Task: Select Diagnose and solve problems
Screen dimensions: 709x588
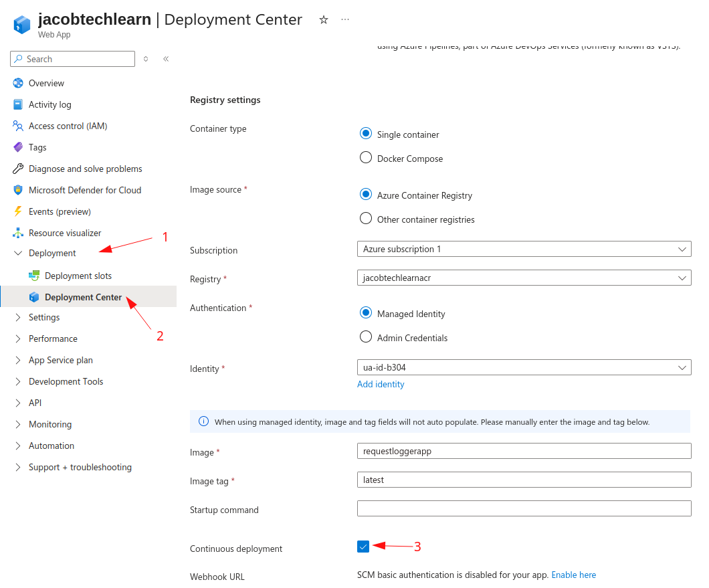Action: (85, 169)
